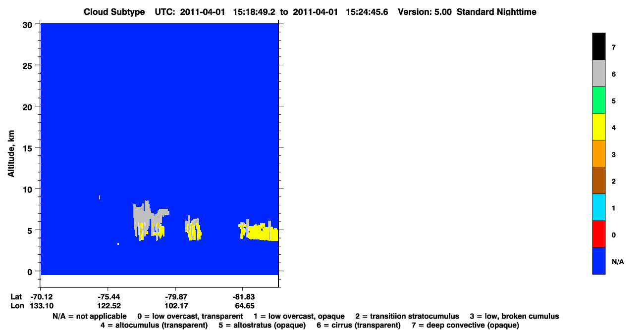Click the latitude value -81.83

(x=243, y=297)
